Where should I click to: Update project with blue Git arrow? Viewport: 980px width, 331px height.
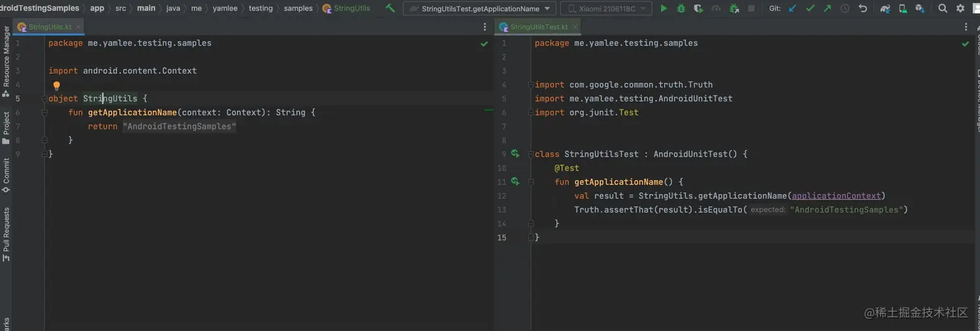coord(793,8)
